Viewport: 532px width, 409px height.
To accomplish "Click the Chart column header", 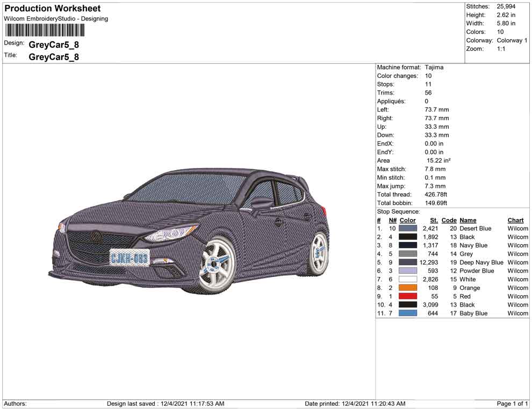I will [515, 220].
